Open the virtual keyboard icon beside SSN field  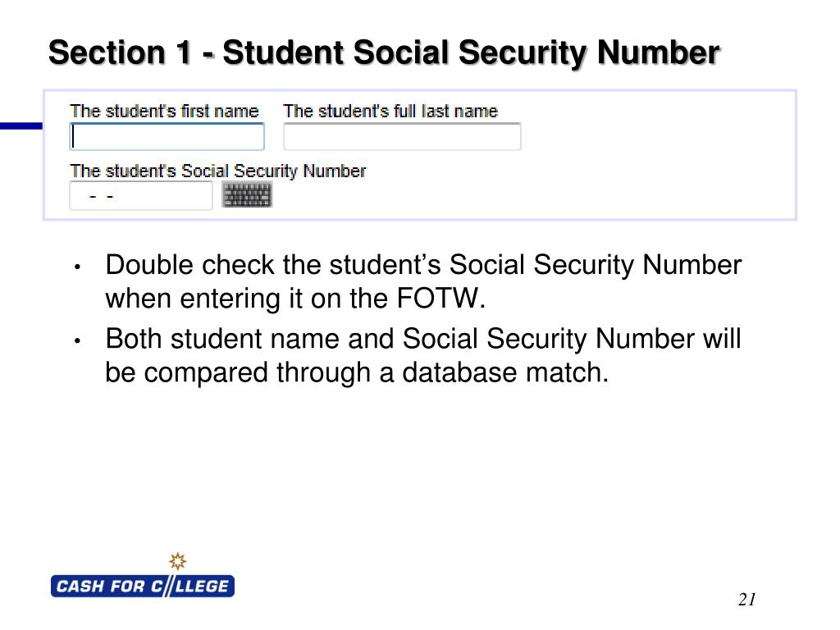point(247,194)
